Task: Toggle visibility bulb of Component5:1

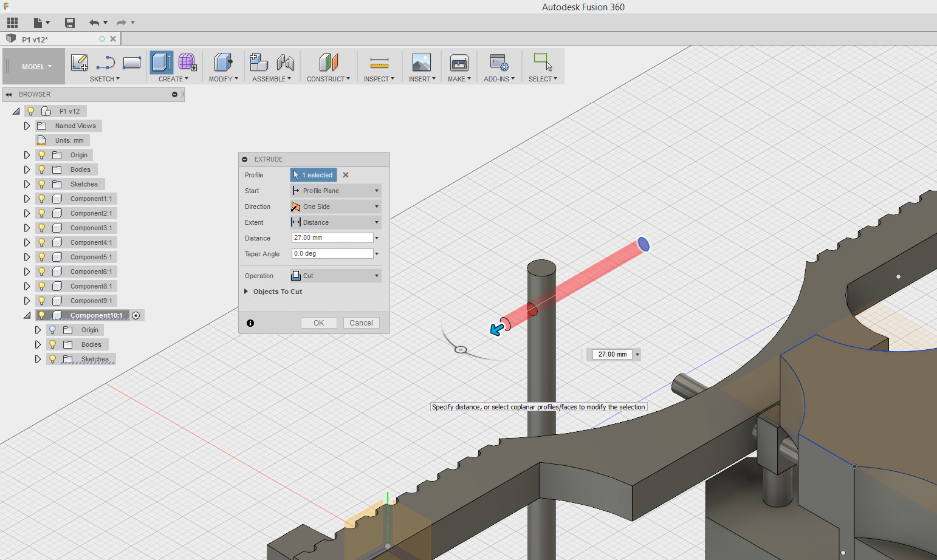Action: (x=41, y=257)
